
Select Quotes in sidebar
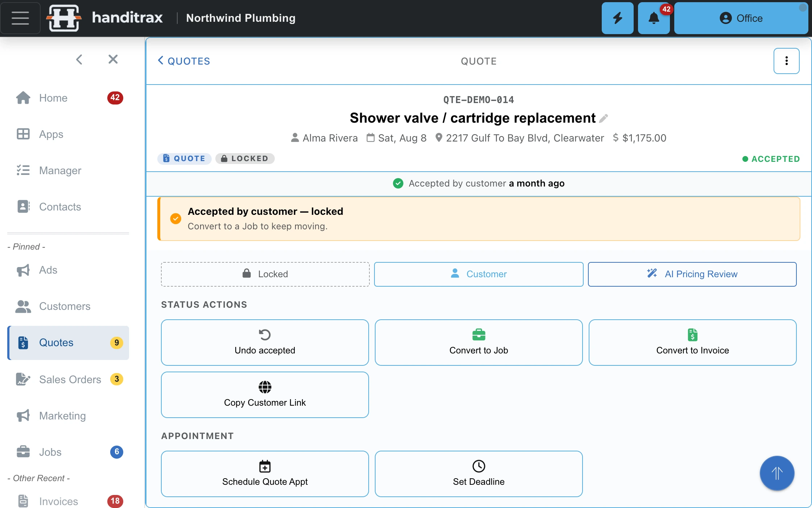[x=68, y=343]
